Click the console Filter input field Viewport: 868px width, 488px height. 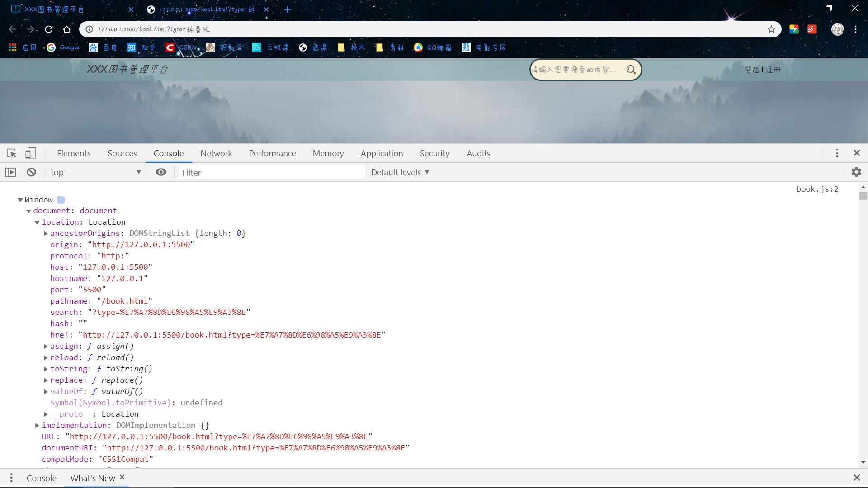pos(271,173)
